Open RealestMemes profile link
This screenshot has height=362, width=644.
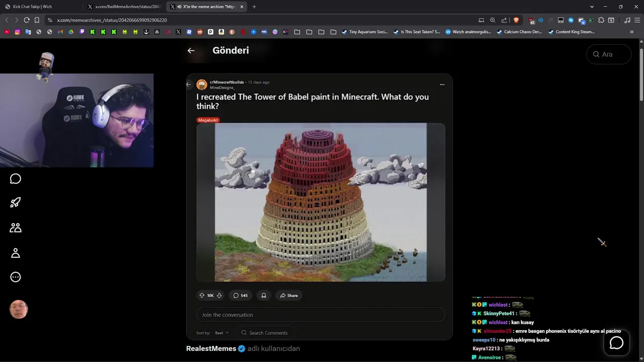coord(211,348)
